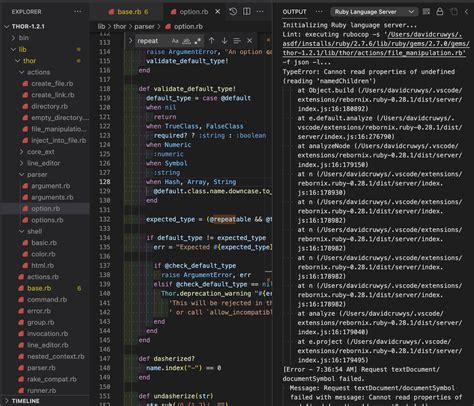Go to the previous find match
Viewport: 474px width, 406px height.
coord(211,41)
